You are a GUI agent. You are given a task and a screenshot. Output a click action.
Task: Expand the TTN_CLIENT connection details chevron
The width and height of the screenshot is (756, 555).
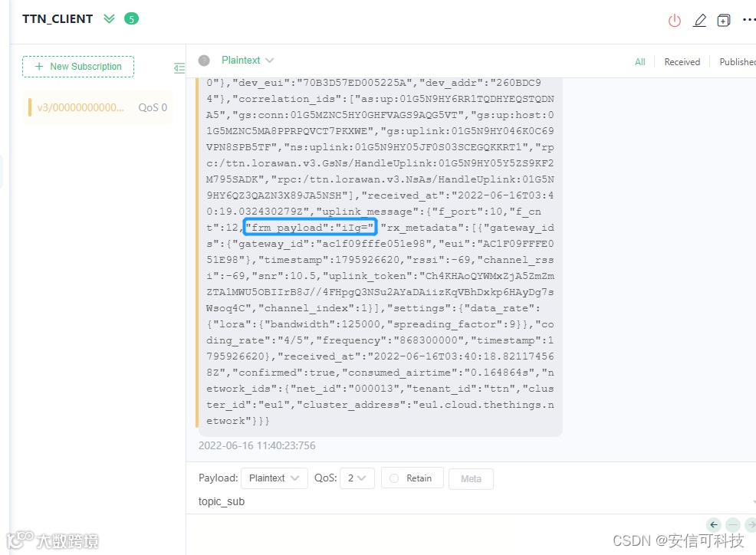tap(110, 19)
